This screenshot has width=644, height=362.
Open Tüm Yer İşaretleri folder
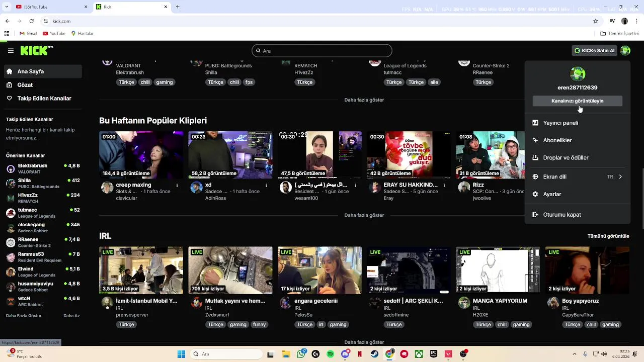click(x=620, y=34)
